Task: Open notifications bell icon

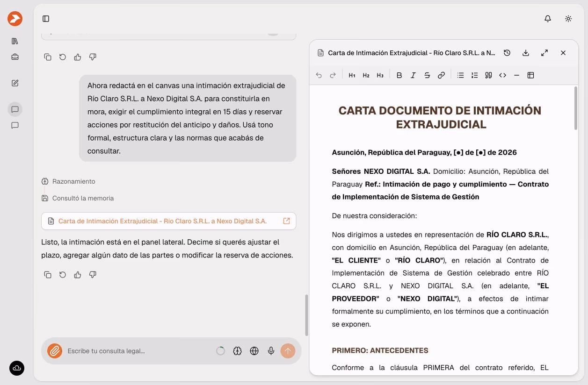Action: tap(548, 19)
